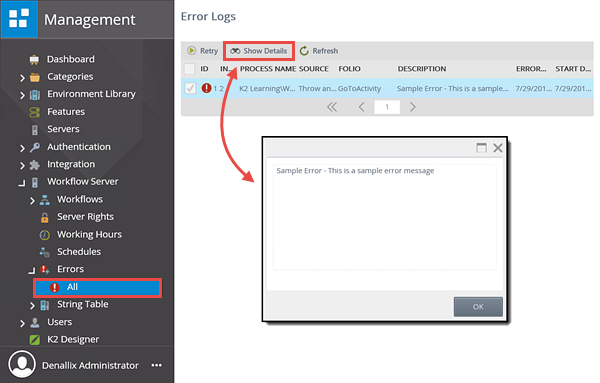600x383 pixels.
Task: Click the 'Sample Error - This is a sample...' cell
Action: 453,88
